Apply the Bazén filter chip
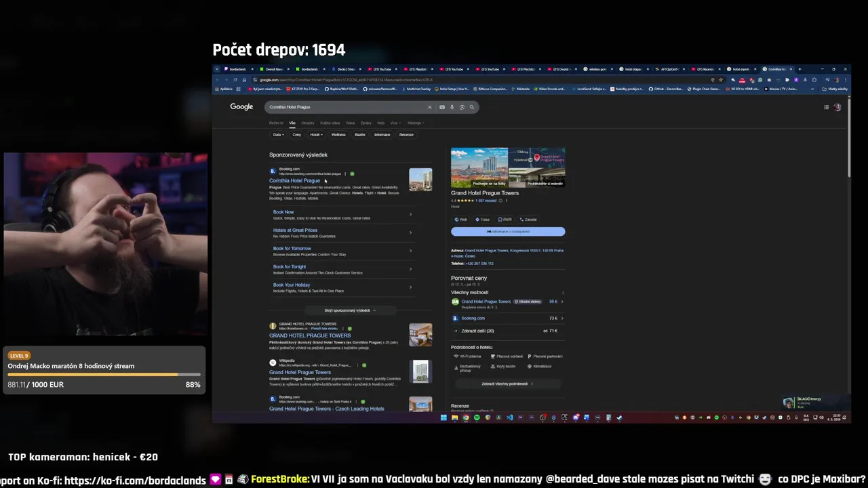 [360, 135]
